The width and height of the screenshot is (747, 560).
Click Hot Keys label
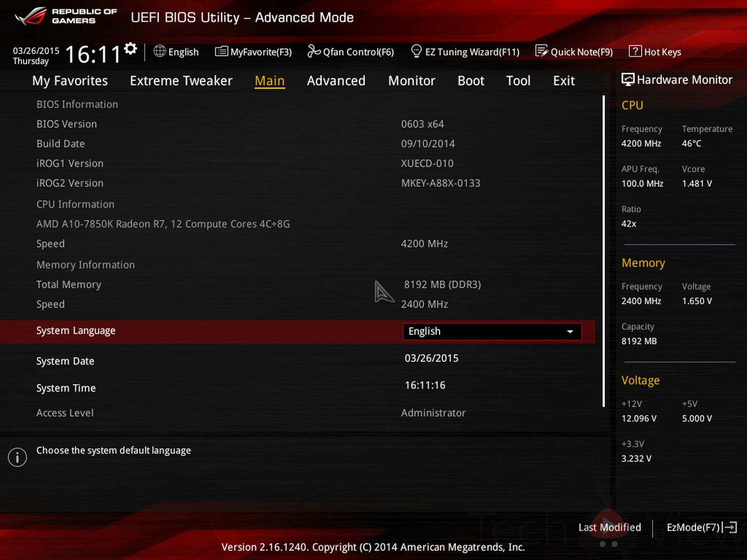click(662, 52)
